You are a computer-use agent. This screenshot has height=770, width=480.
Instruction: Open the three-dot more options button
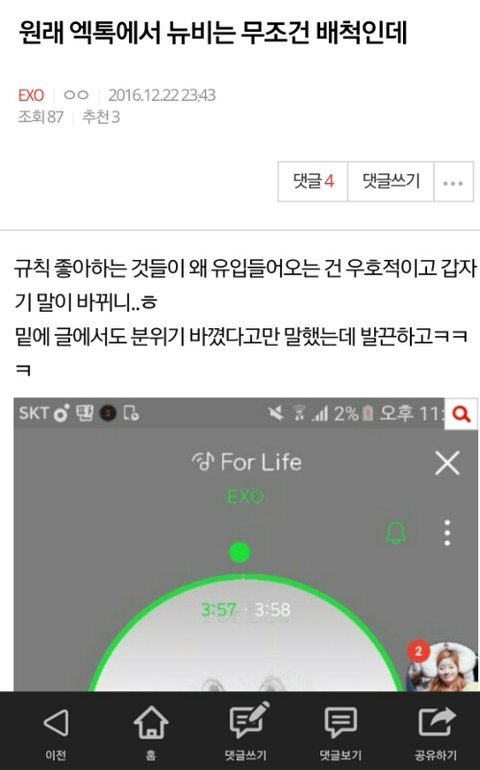[x=453, y=181]
